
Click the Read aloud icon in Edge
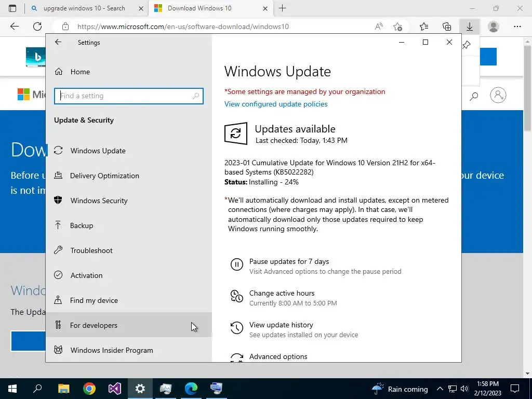point(379,26)
